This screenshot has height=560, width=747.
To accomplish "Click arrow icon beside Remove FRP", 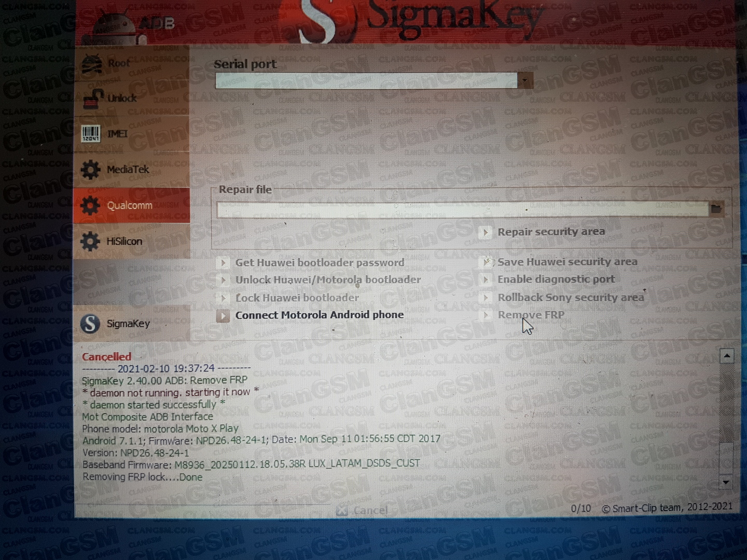I will click(486, 315).
